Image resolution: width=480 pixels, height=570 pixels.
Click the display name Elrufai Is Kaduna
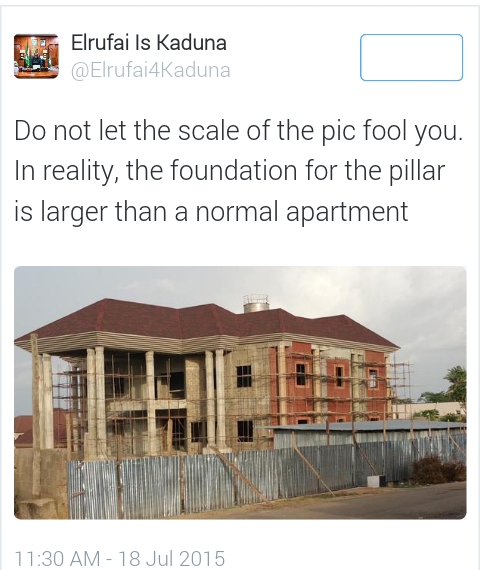[149, 43]
